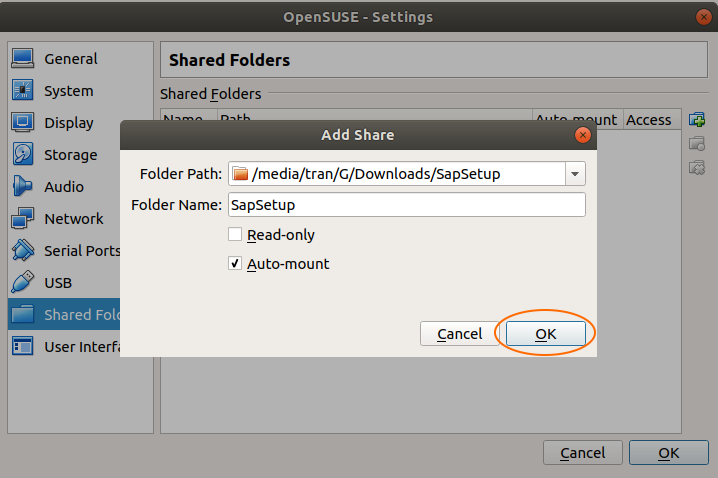718x478 pixels.
Task: Switch to the Shared Folders category
Action: click(x=64, y=315)
